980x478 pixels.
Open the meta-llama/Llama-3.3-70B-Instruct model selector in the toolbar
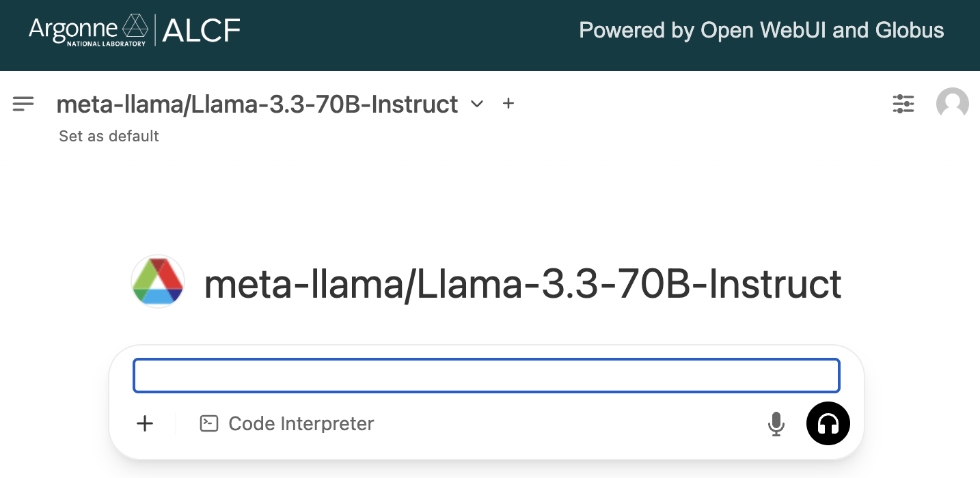click(257, 104)
